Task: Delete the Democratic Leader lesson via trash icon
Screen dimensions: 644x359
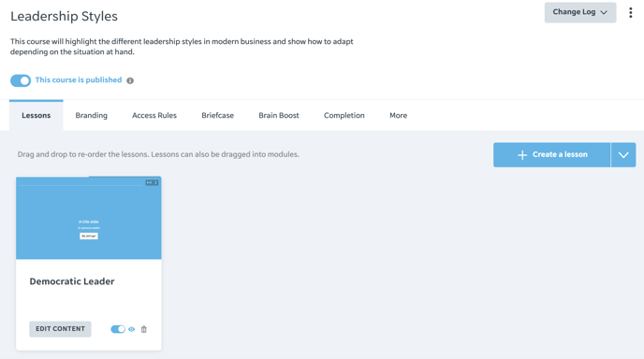Action: click(x=144, y=329)
